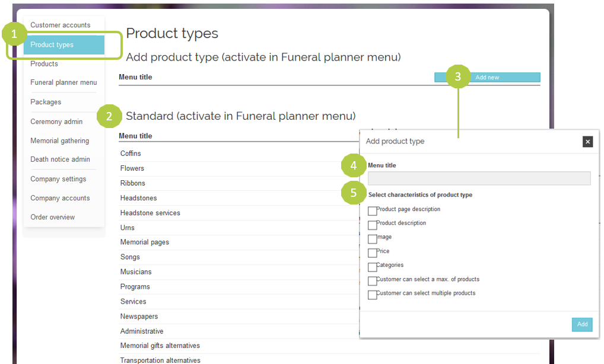The width and height of the screenshot is (604, 364).
Task: Open Ceremony admin page
Action: pyautogui.click(x=56, y=122)
